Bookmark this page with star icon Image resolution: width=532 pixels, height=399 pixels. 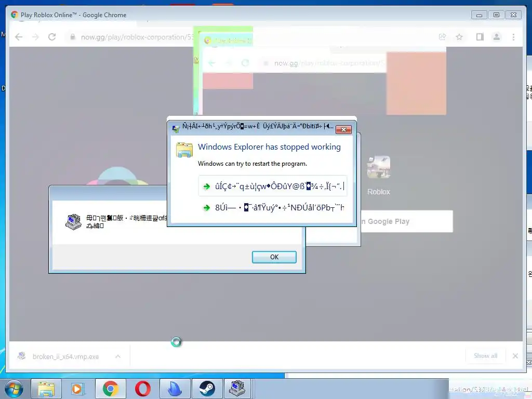459,37
